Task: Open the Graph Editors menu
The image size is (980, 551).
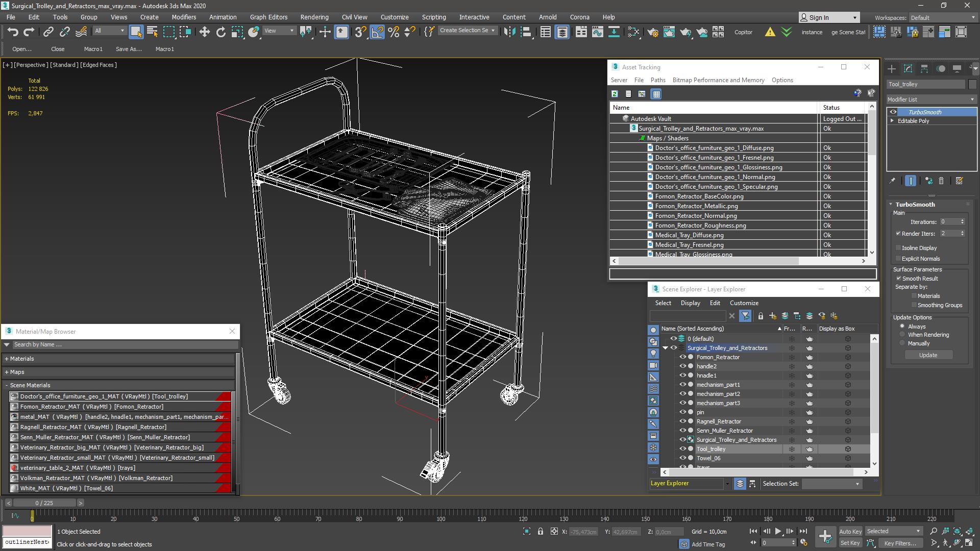Action: click(268, 17)
